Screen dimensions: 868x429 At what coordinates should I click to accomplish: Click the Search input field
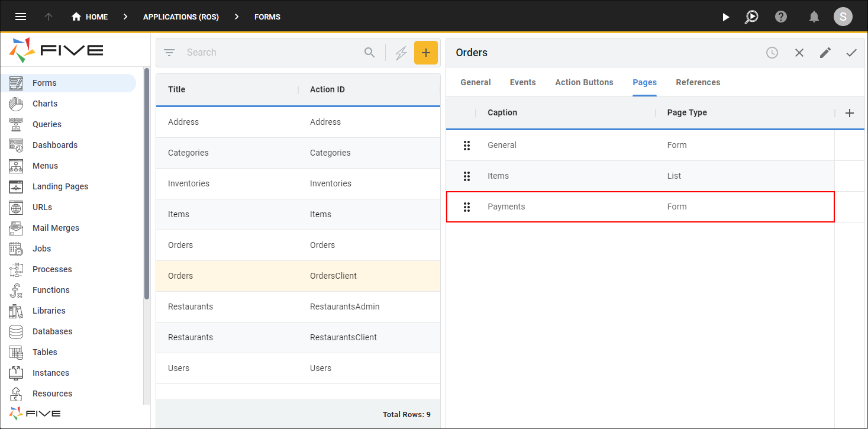272,53
